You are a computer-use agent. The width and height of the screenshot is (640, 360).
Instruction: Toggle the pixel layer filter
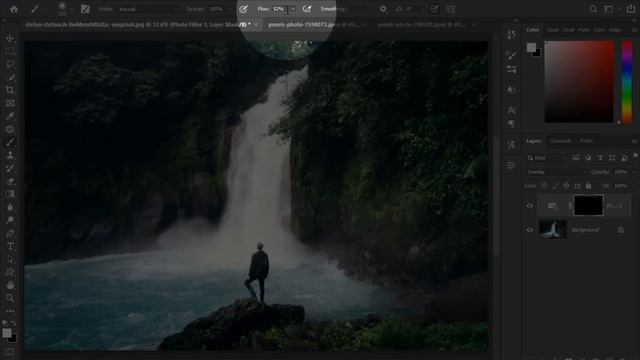576,158
